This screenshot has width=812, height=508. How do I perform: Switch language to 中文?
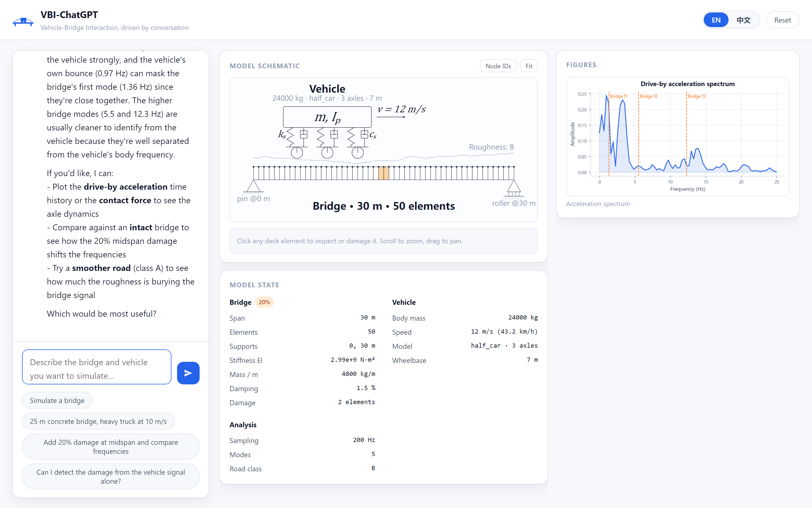(x=743, y=20)
